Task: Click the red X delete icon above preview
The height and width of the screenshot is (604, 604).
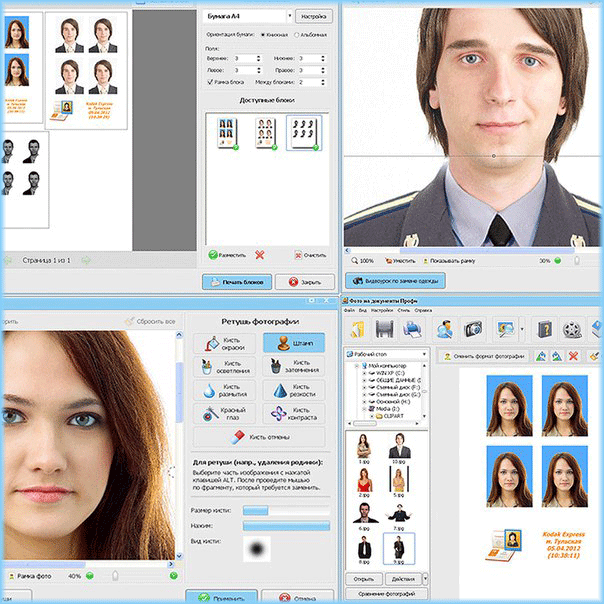Action: 573,355
